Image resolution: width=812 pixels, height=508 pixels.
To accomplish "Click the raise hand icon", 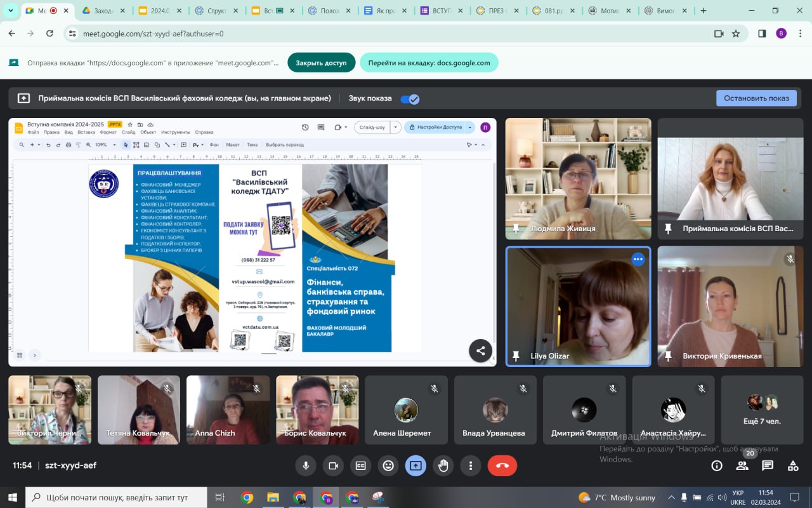I will coord(443,465).
